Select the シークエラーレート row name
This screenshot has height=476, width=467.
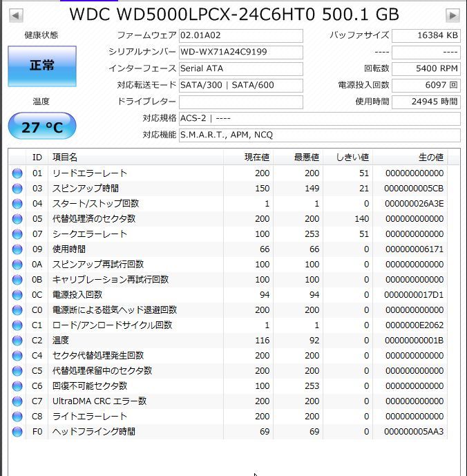tap(90, 234)
